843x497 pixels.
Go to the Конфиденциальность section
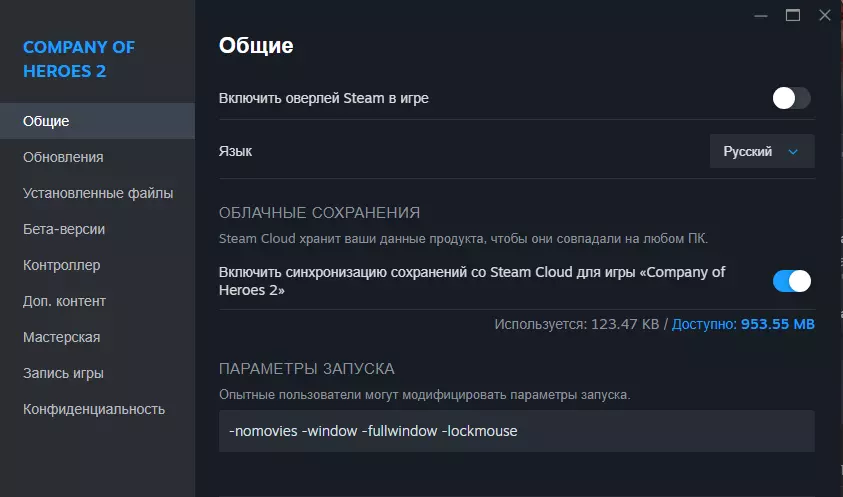(x=94, y=409)
